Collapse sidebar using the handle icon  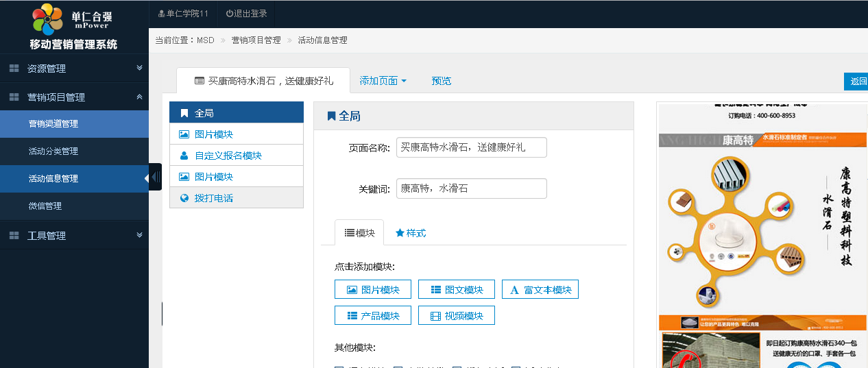(156, 178)
